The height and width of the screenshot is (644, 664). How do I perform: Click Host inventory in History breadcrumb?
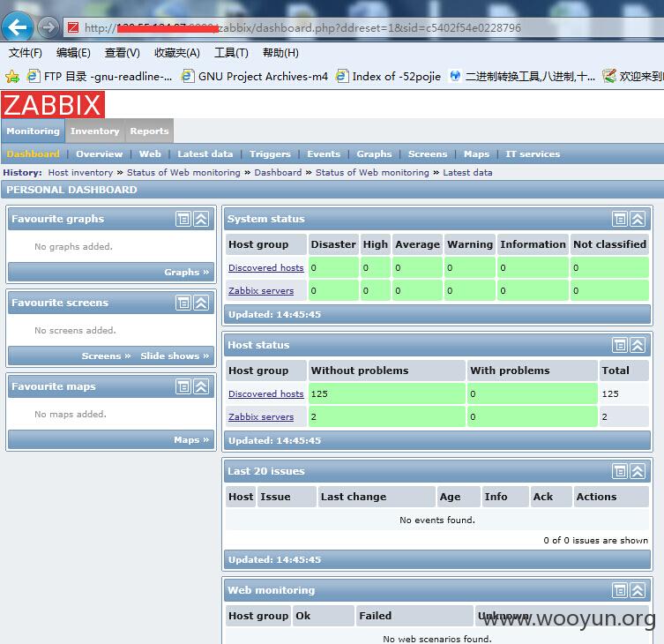coord(80,172)
